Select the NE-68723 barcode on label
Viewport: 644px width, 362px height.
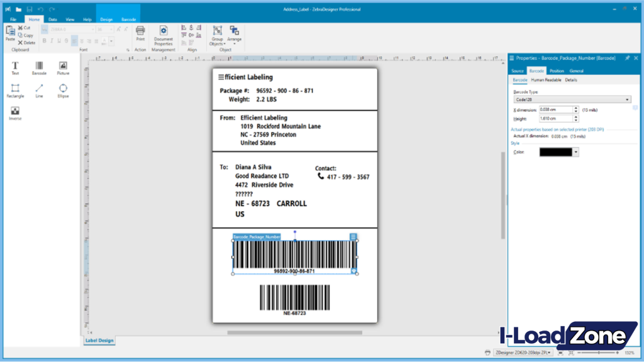[x=294, y=300]
